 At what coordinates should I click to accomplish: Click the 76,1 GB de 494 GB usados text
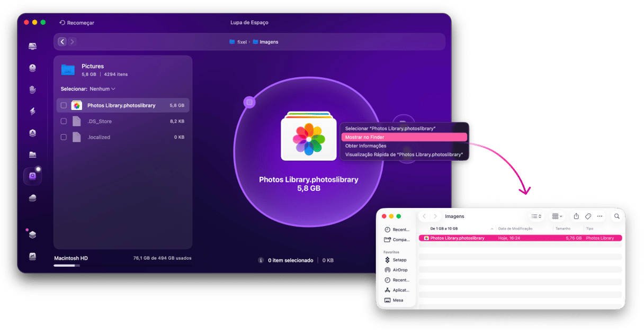pos(162,258)
